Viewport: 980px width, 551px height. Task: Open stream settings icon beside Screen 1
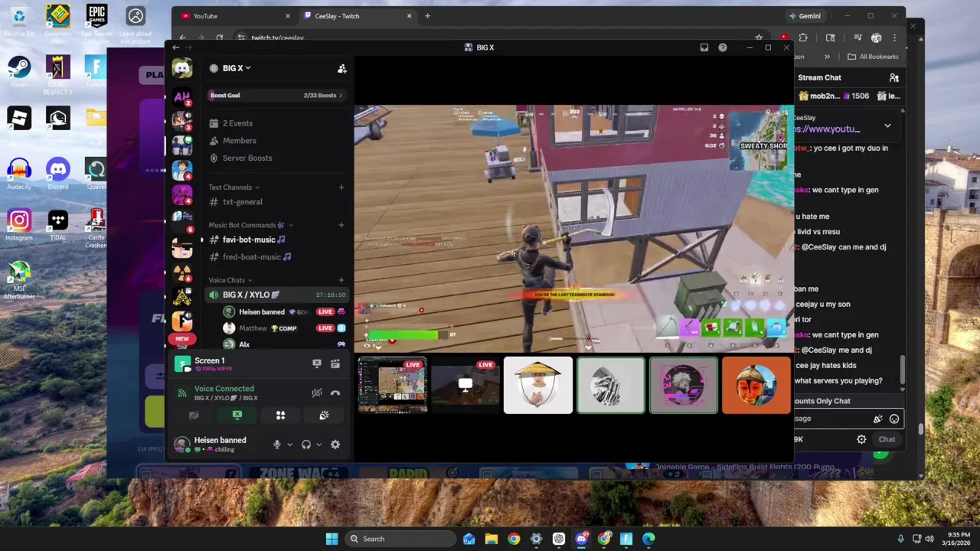pyautogui.click(x=335, y=364)
